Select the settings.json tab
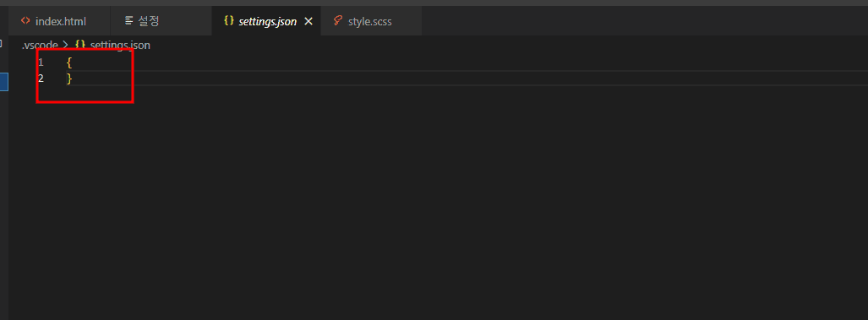 coord(267,22)
